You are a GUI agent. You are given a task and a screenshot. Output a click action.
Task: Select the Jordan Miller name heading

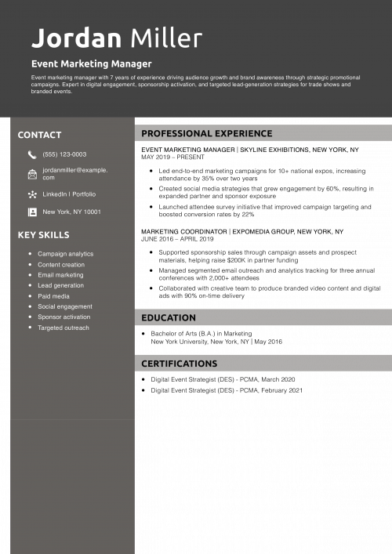coord(117,38)
